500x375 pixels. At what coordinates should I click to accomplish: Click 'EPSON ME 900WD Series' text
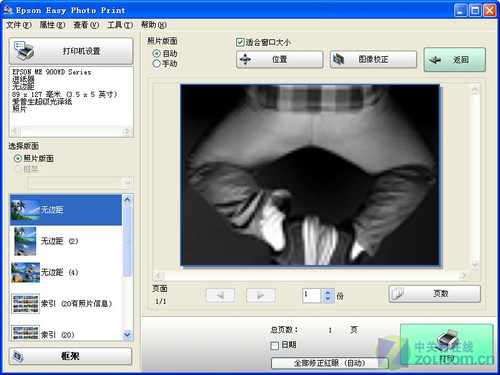click(x=52, y=72)
